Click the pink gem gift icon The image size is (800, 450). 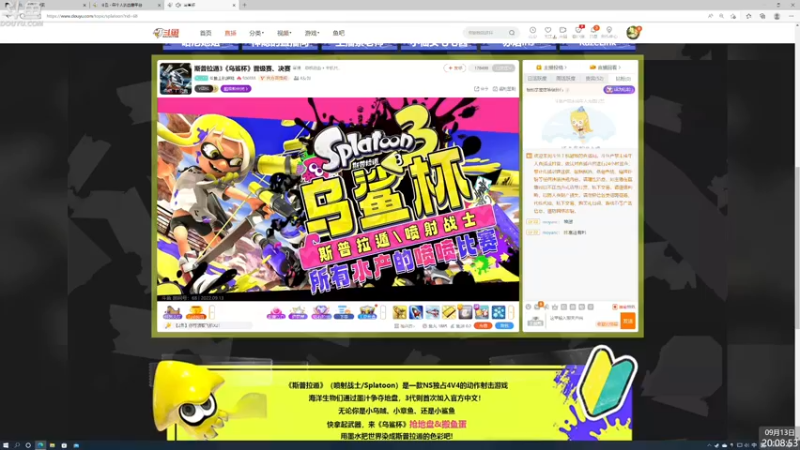click(x=276, y=312)
